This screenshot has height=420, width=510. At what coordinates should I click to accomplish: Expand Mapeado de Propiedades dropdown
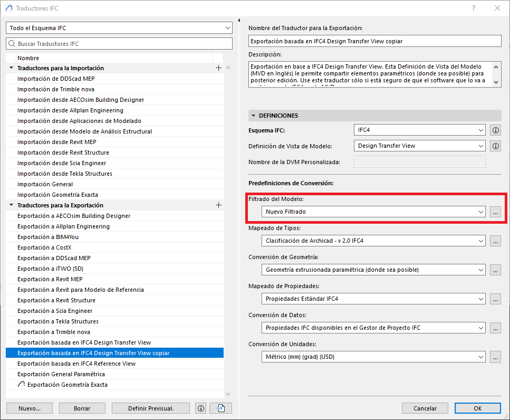tap(373, 299)
